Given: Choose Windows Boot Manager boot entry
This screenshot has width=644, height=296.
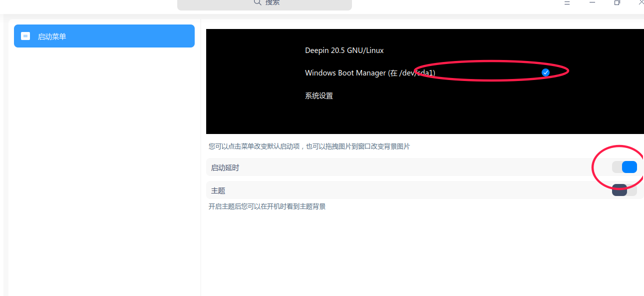Looking at the screenshot, I should click(370, 73).
